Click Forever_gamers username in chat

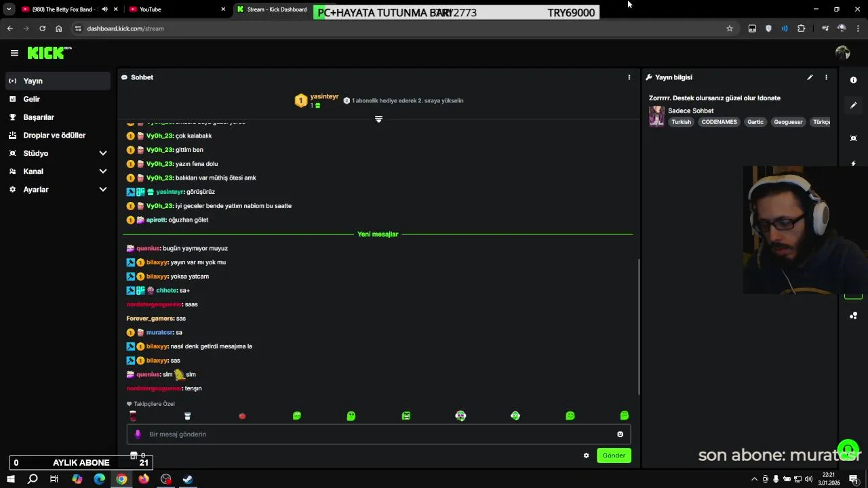[x=150, y=318]
